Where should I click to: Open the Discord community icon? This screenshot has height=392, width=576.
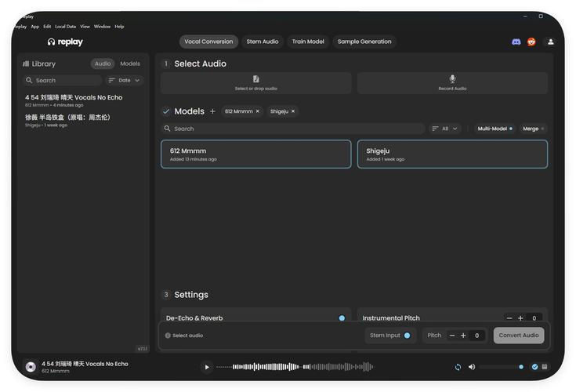click(x=516, y=42)
